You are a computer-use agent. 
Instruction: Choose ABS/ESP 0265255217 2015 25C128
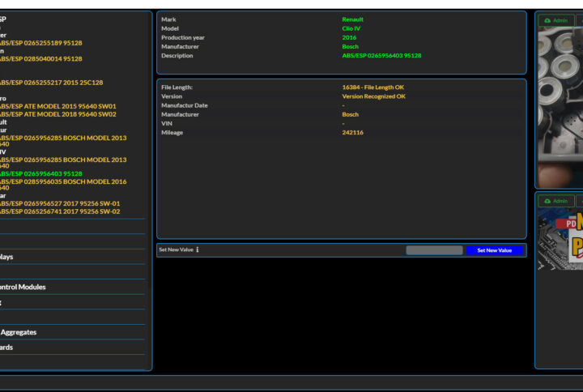[x=50, y=82]
